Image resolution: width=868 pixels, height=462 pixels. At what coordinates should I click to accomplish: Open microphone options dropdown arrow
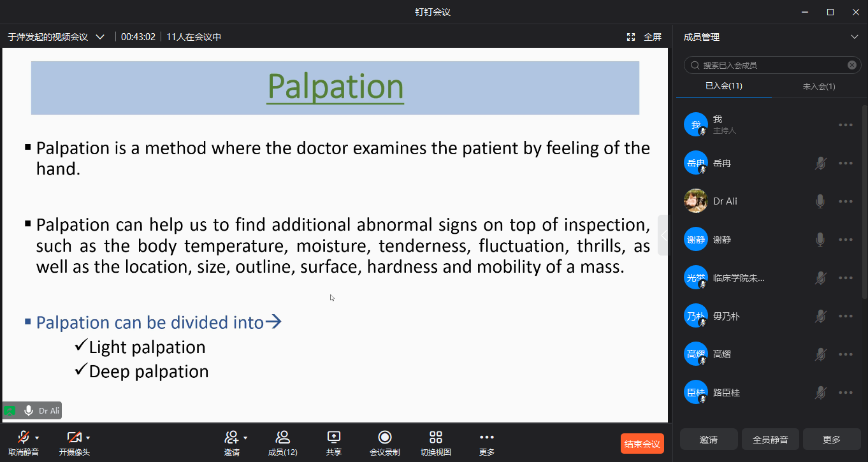coord(37,438)
